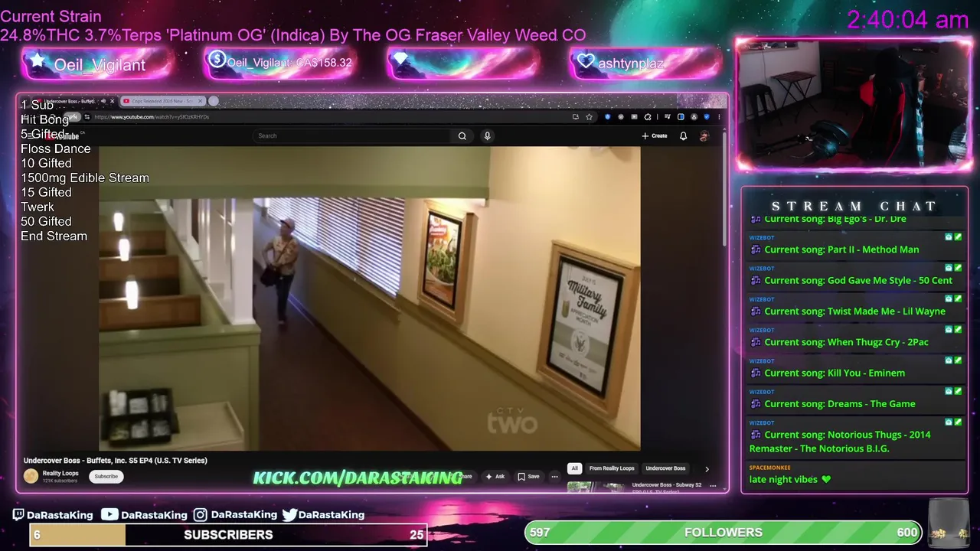The width and height of the screenshot is (980, 551).
Task: Click chat message God Gave Me Style - 50 Cent
Action: [x=857, y=281]
